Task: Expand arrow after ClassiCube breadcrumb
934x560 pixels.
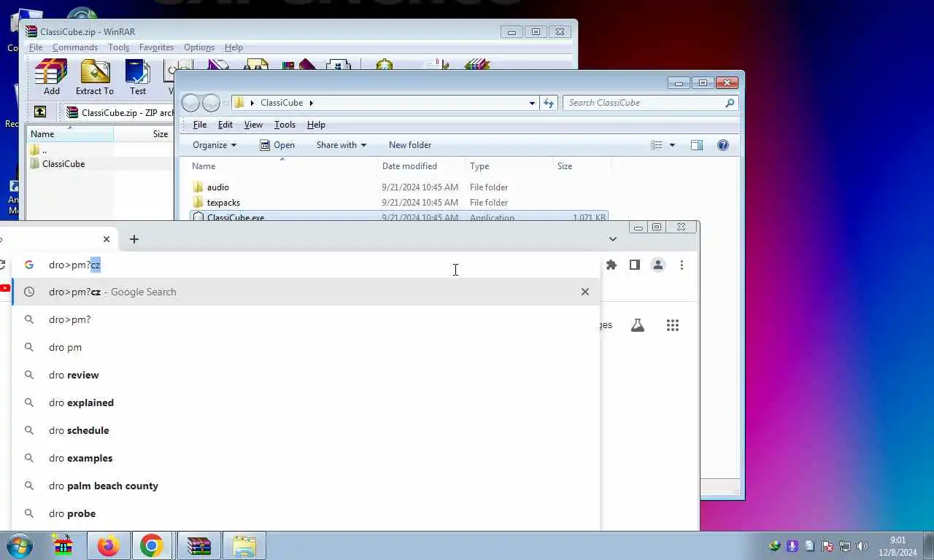Action: (311, 103)
